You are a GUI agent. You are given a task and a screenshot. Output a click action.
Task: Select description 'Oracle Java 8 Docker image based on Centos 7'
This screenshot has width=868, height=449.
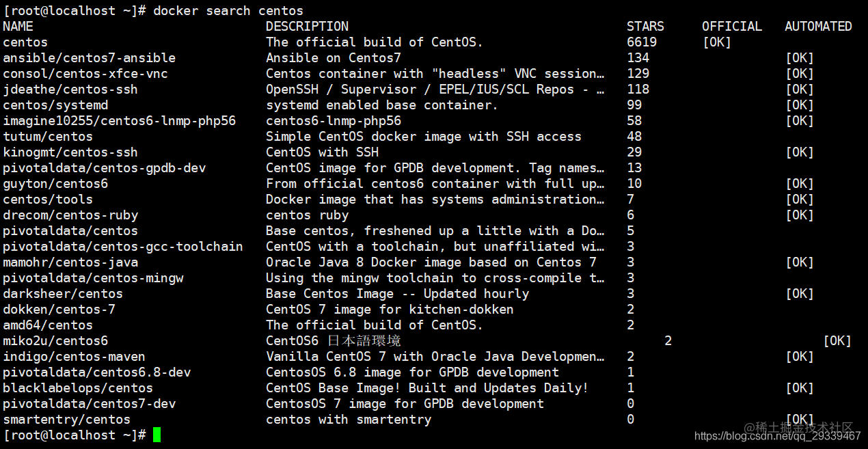(x=431, y=262)
